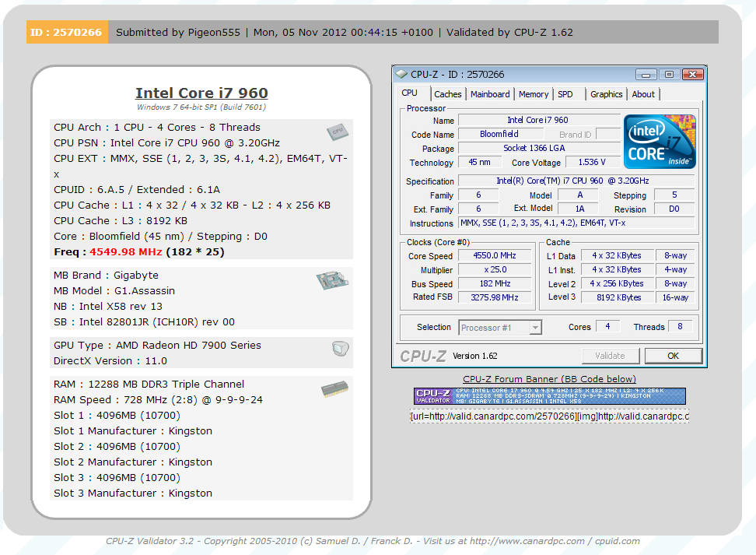Click the Code Name Bloomfield field
The image size is (756, 555).
coord(499,134)
